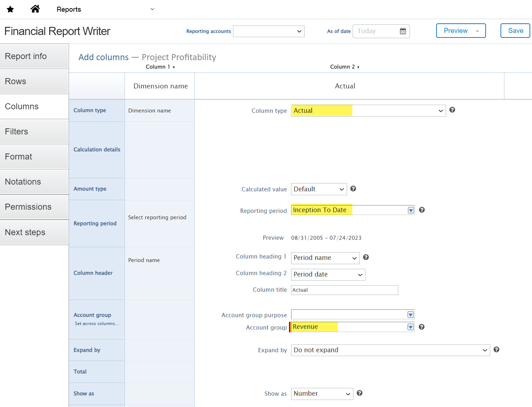Go to the home page icon
532x407 pixels.
point(35,9)
